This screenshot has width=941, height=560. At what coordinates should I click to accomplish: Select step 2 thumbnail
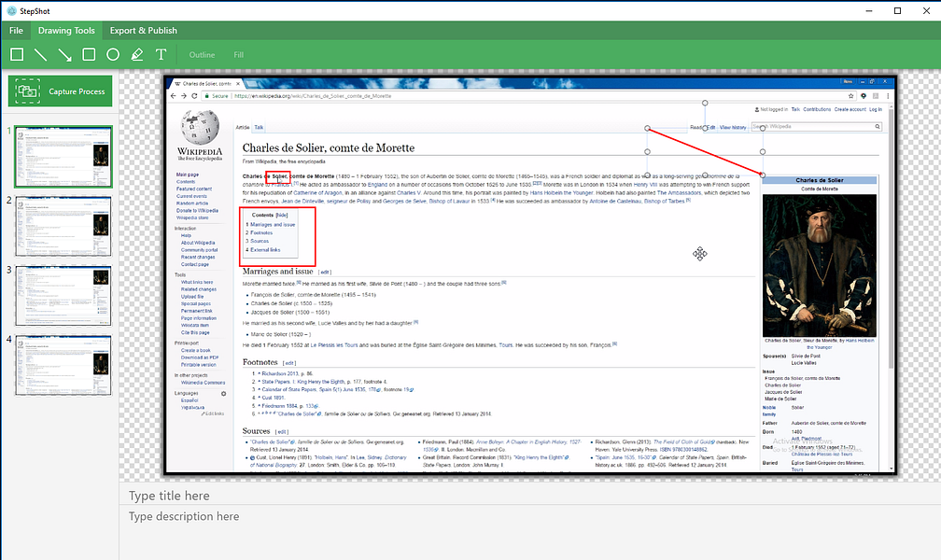(63, 226)
